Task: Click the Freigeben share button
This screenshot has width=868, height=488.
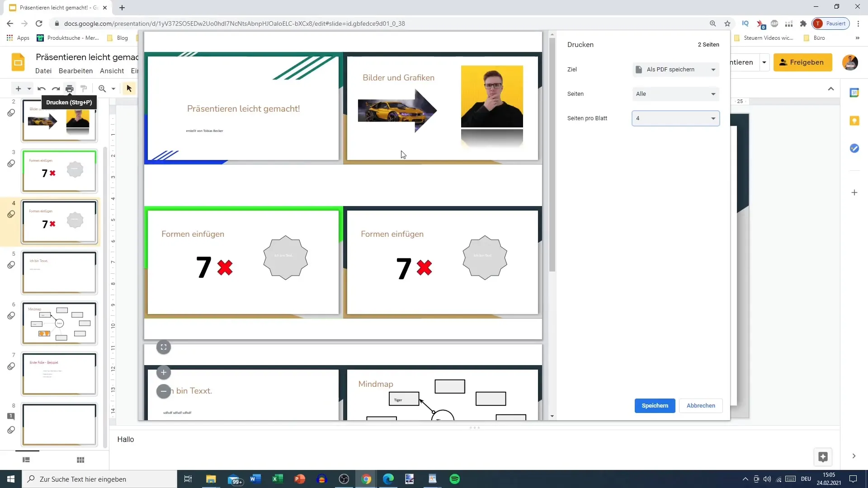Action: point(802,62)
